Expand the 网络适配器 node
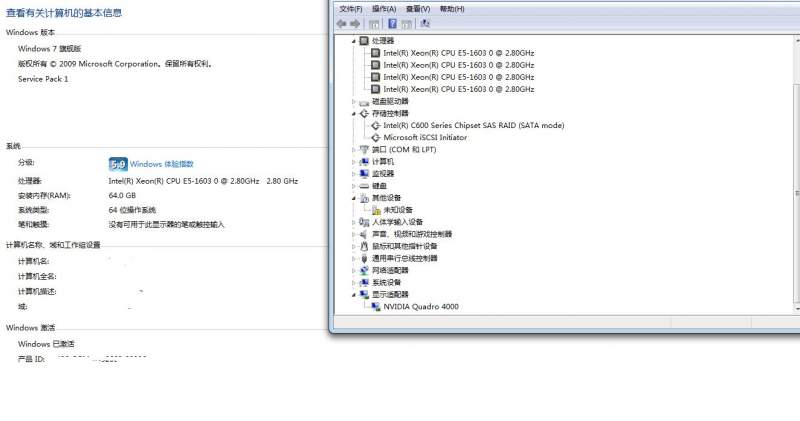Screen dimensions: 800x421 tap(354, 270)
